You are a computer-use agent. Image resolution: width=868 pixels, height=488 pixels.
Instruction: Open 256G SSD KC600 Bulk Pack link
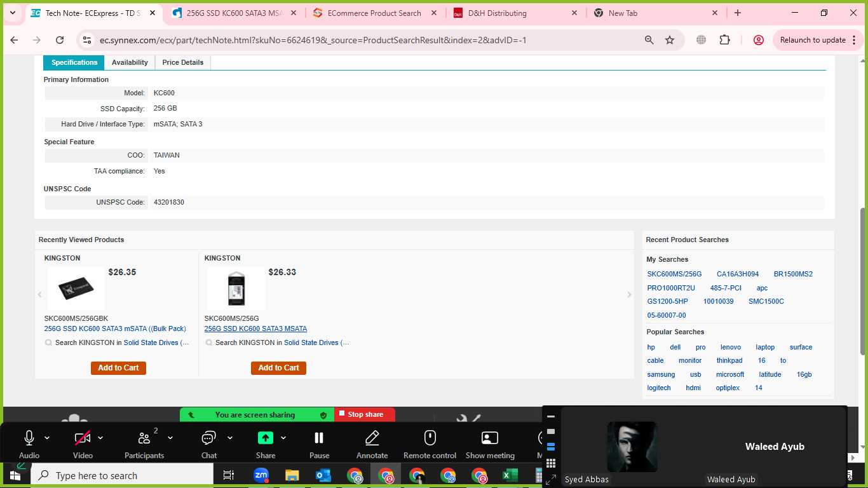115,329
